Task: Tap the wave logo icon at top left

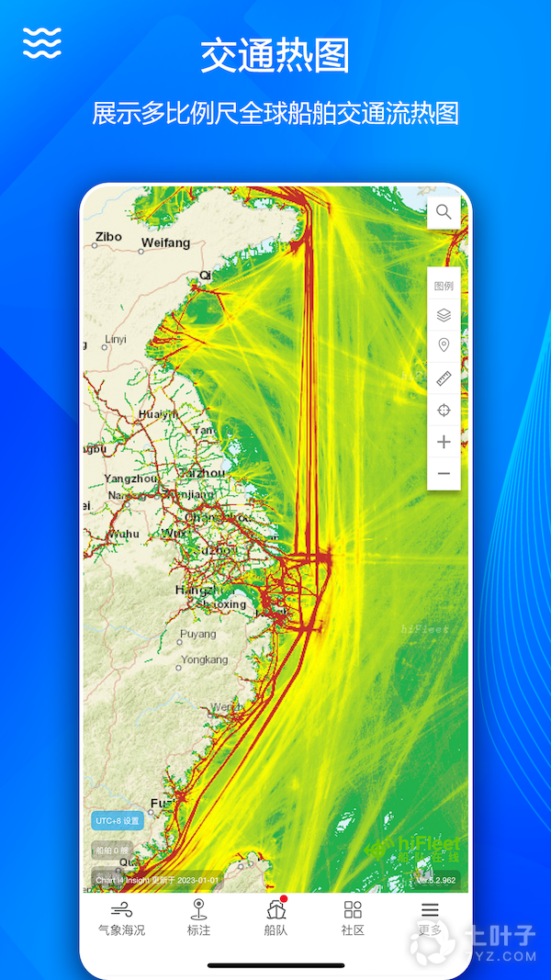Action: (42, 43)
